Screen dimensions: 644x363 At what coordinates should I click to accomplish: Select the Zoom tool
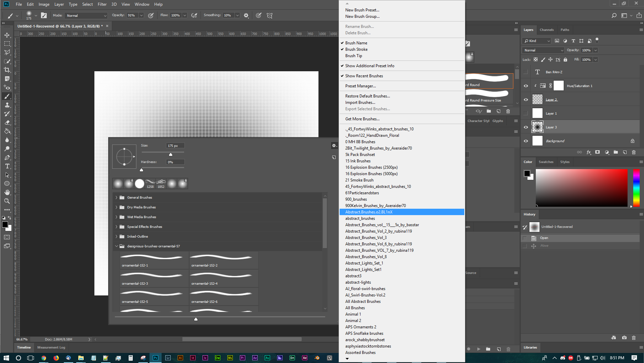point(7,201)
